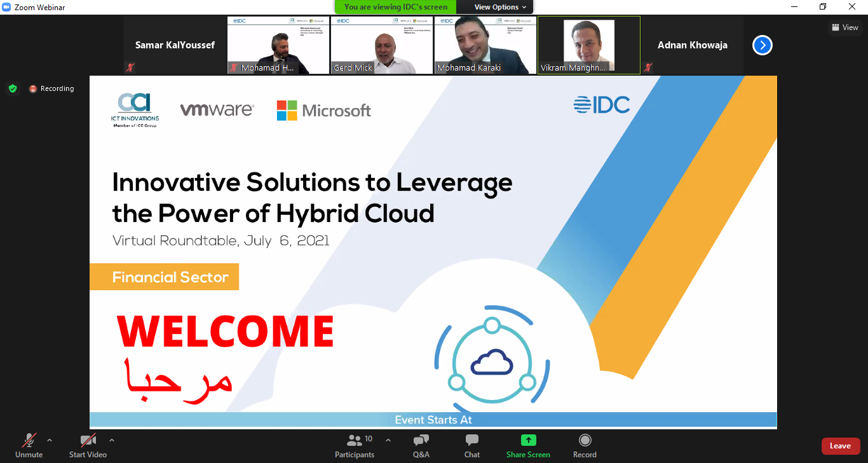Show more panelists with the blue arrow
The height and width of the screenshot is (463, 868).
[763, 45]
